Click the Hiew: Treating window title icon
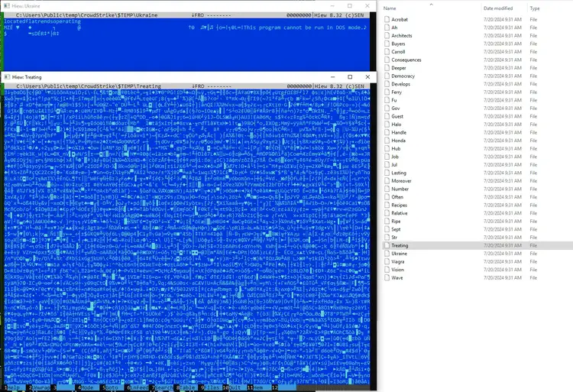Image resolution: width=573 pixels, height=392 pixels. tap(5, 77)
